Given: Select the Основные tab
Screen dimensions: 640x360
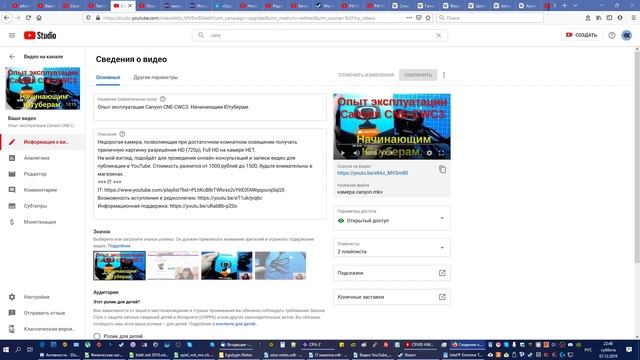Looking at the screenshot, I should pyautogui.click(x=108, y=77).
